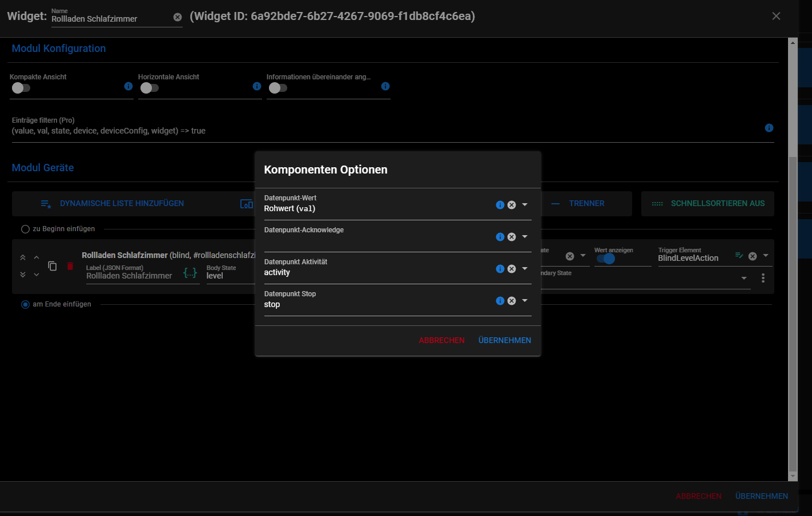This screenshot has width=812, height=516.
Task: Clear the Datenpunkt-Wert selection
Action: 512,205
